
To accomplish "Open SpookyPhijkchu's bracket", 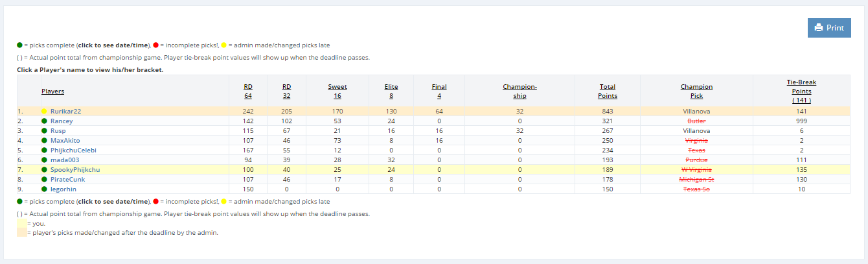I will (75, 169).
